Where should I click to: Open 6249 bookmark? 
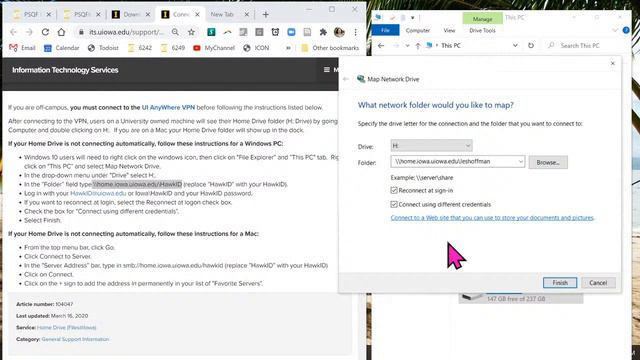pos(173,48)
